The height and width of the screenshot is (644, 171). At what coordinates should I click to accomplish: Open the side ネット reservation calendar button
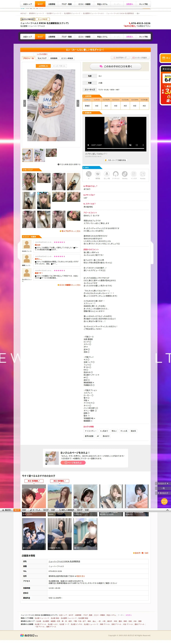pyautogui.click(x=166, y=58)
